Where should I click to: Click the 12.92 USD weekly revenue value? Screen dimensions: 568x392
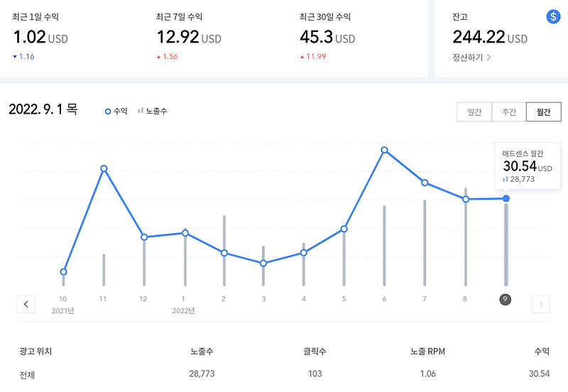click(x=189, y=37)
